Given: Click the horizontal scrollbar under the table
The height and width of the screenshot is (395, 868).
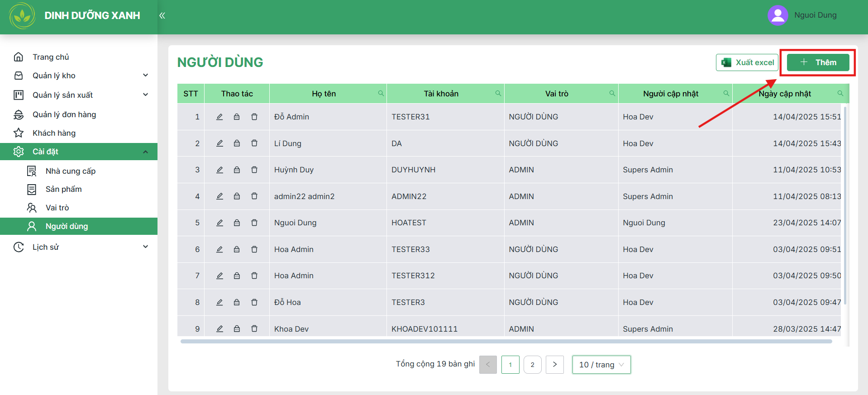Looking at the screenshot, I should [506, 342].
